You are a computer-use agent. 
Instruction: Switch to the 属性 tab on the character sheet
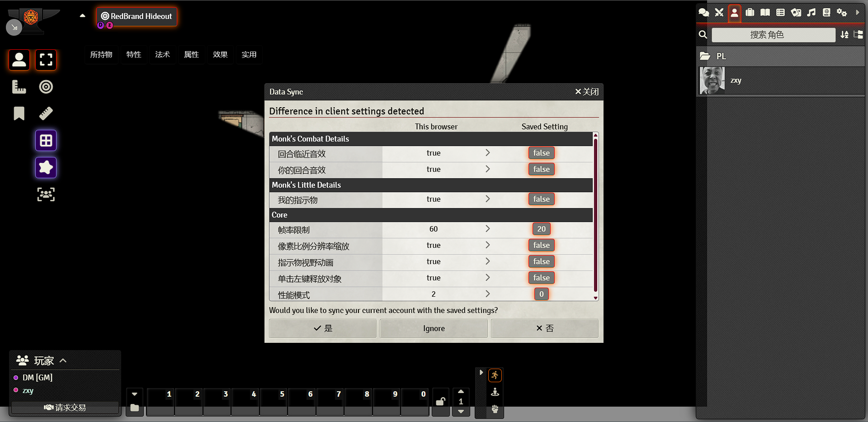[x=191, y=54]
